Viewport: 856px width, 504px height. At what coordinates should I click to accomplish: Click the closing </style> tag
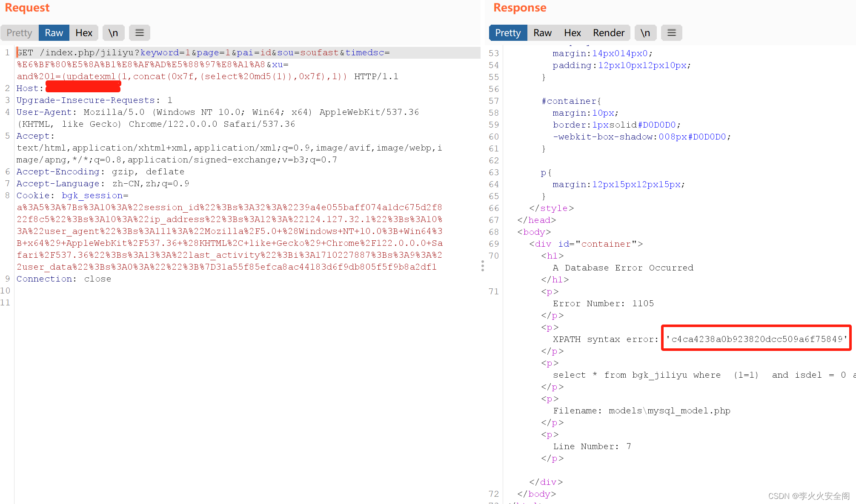[x=552, y=208]
